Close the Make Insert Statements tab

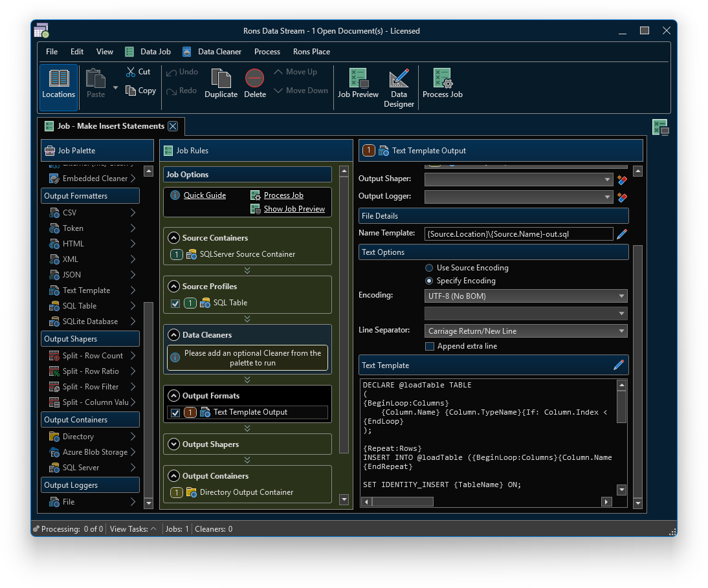pyautogui.click(x=173, y=126)
